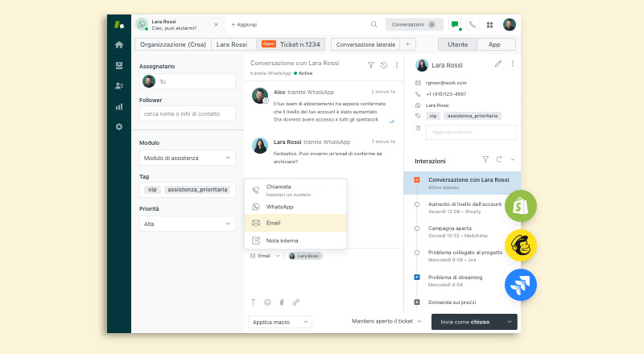Viewport: 644px width, 354px height.
Task: Show conversation events history icon
Action: pyautogui.click(x=384, y=65)
